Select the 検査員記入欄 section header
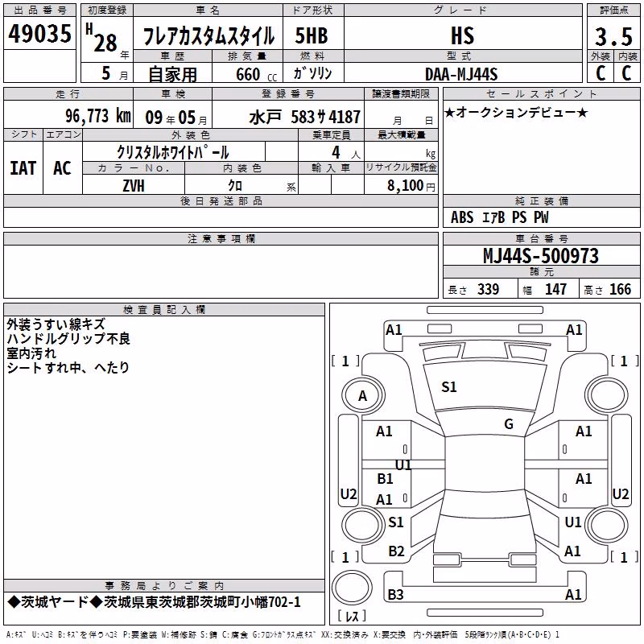644x644 pixels. tap(164, 310)
